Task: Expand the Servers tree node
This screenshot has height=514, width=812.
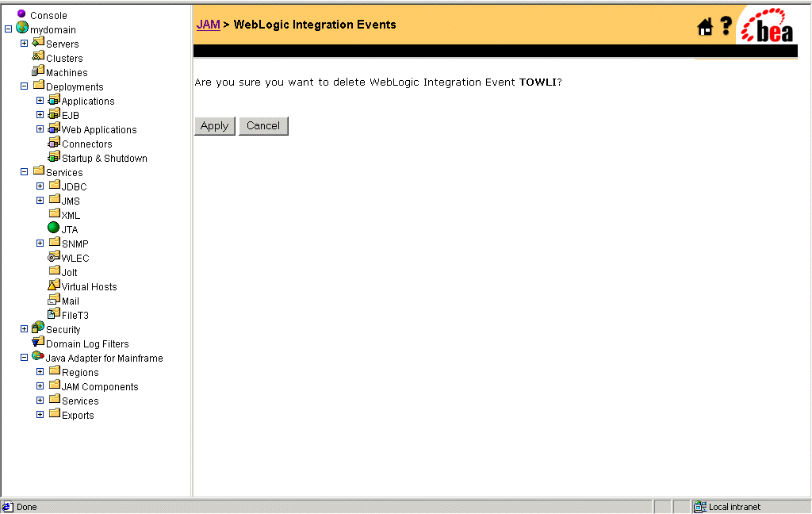Action: click(24, 43)
